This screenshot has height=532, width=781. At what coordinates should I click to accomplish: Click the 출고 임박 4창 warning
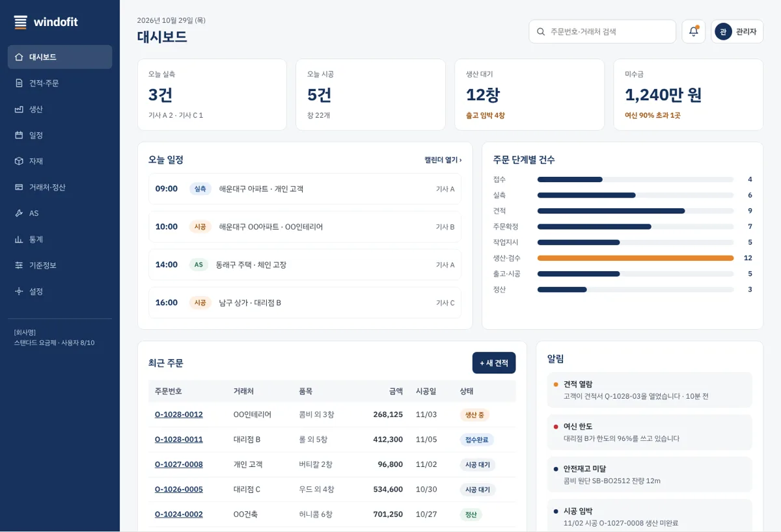coord(486,115)
